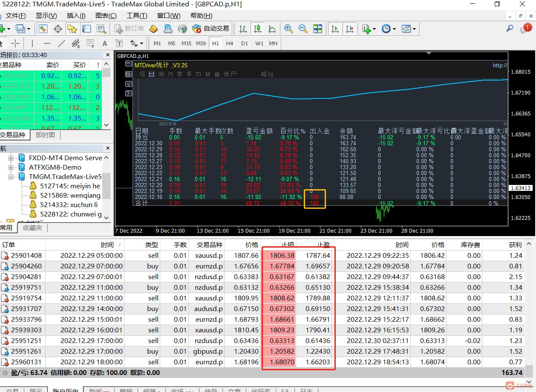Screen dimensions: 536x392
Task: Select account 5214332: xuchun li
Action: pyautogui.click(x=69, y=205)
